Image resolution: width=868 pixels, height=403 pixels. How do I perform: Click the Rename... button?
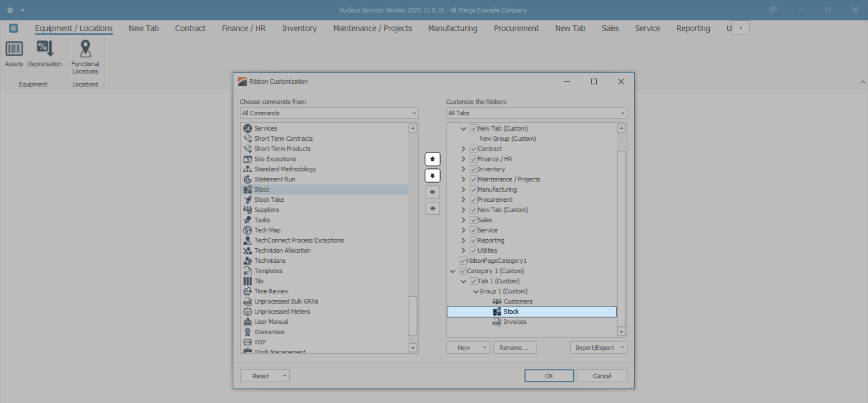514,347
